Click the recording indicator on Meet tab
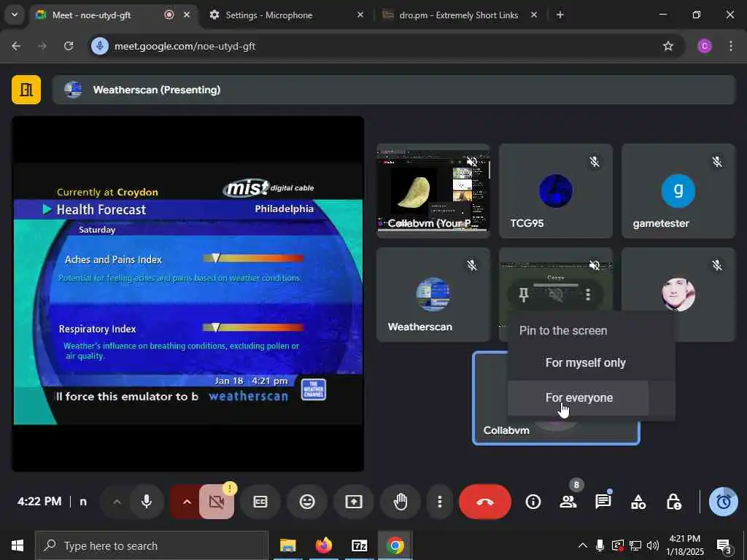This screenshot has width=747, height=560. pos(169,15)
